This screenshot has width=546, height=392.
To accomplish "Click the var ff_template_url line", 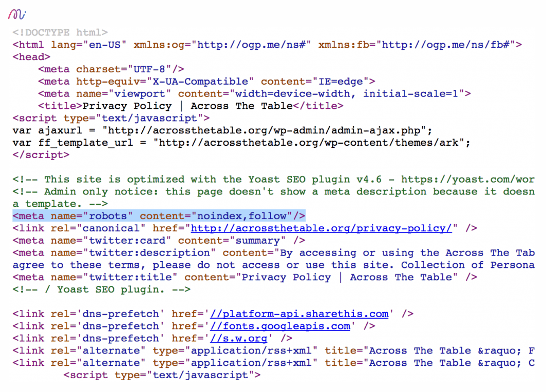I will pyautogui.click(x=241, y=143).
